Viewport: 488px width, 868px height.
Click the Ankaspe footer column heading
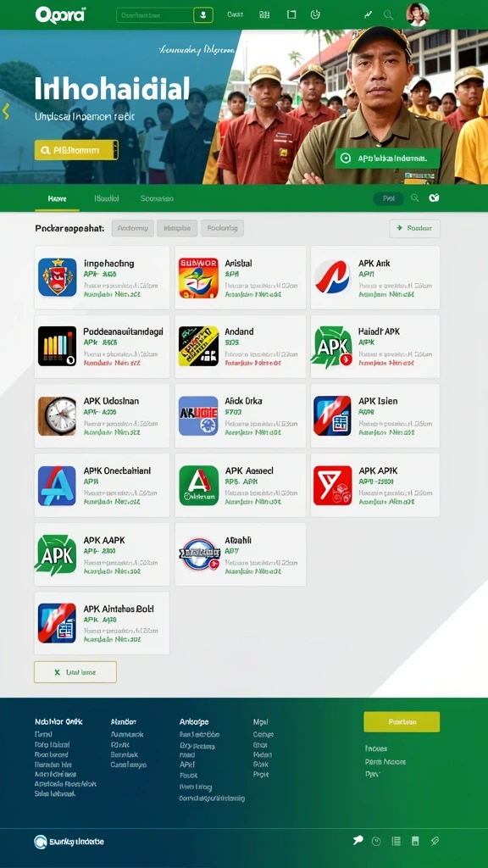point(194,722)
